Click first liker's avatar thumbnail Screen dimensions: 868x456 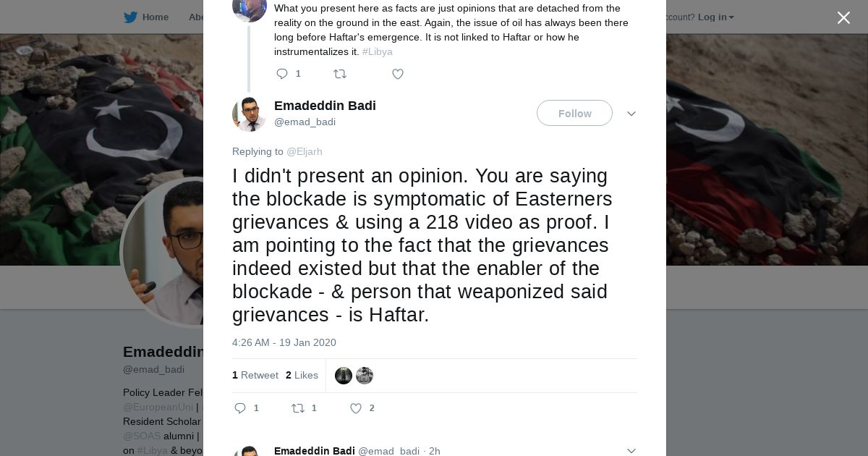[344, 376]
